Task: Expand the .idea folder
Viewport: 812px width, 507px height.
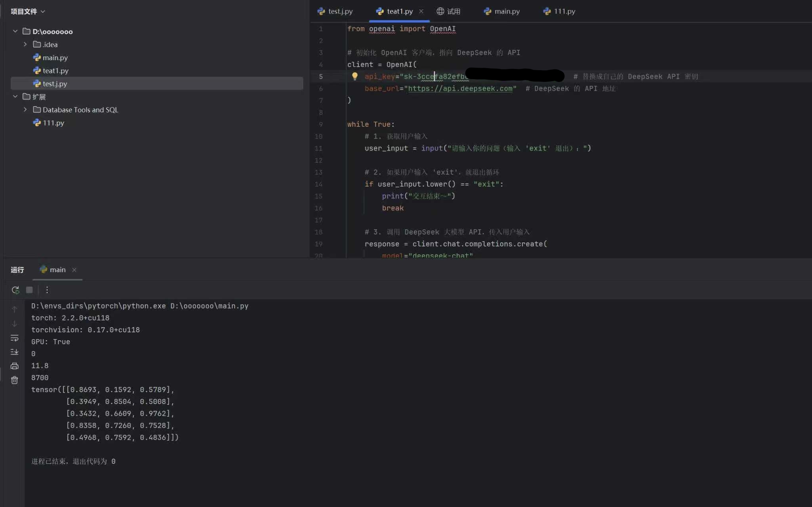Action: click(x=25, y=44)
